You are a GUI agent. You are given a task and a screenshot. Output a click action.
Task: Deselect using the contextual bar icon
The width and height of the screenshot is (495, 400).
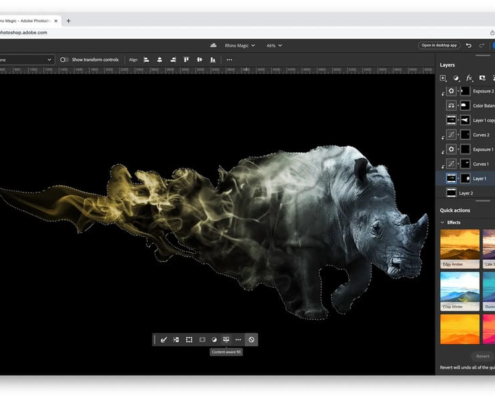[251, 340]
